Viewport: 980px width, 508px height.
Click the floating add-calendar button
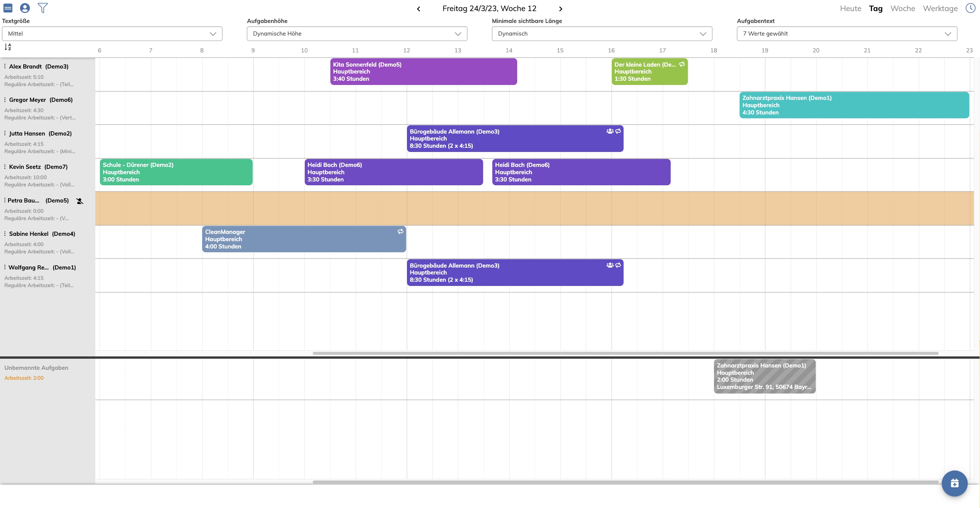[954, 483]
